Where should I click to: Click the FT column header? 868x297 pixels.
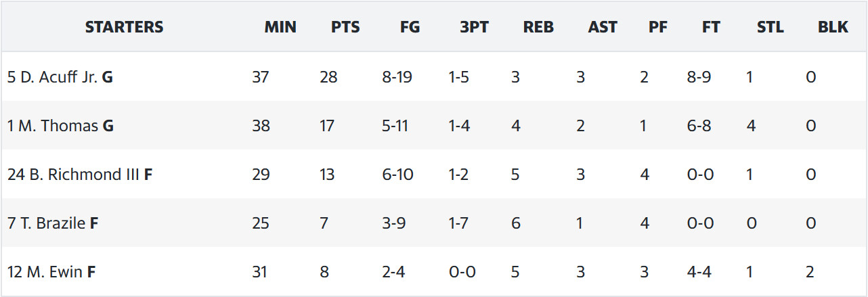tap(712, 27)
